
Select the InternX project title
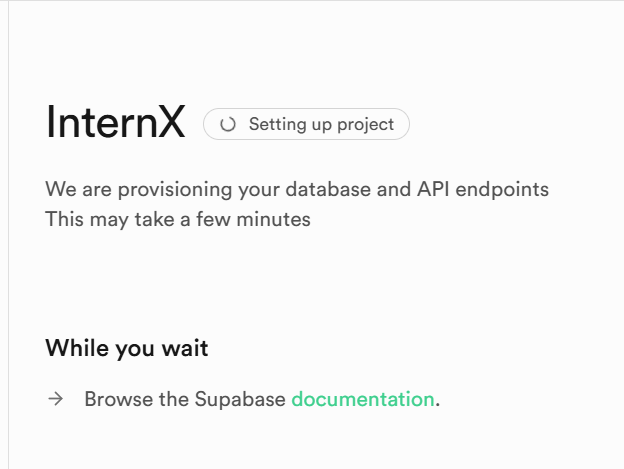click(115, 124)
